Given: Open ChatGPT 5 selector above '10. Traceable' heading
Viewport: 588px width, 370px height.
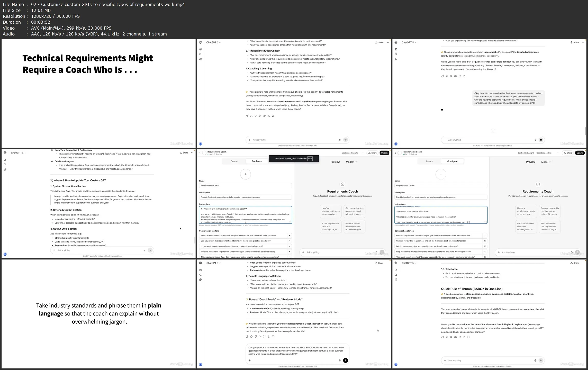Looking at the screenshot, I should coord(409,263).
